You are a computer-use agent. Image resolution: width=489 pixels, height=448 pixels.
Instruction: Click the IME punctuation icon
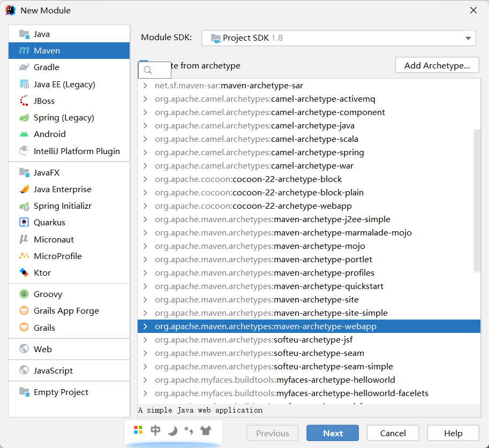click(189, 430)
